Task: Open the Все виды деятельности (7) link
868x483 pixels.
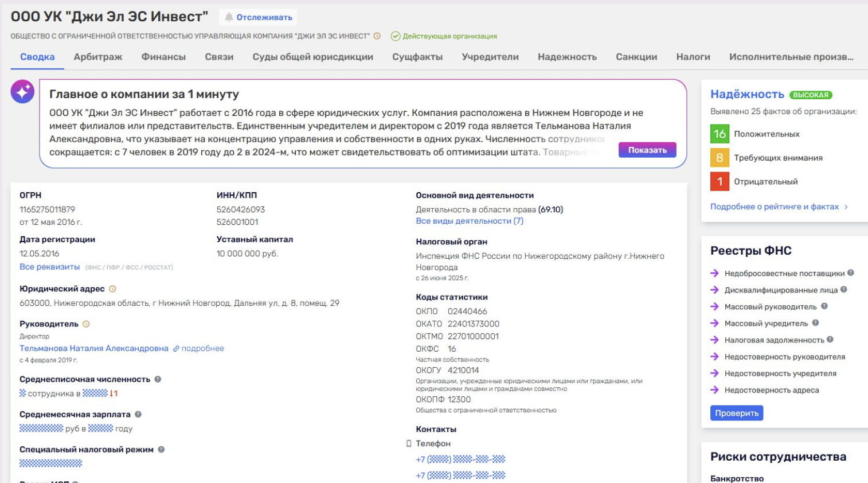Action: point(470,221)
